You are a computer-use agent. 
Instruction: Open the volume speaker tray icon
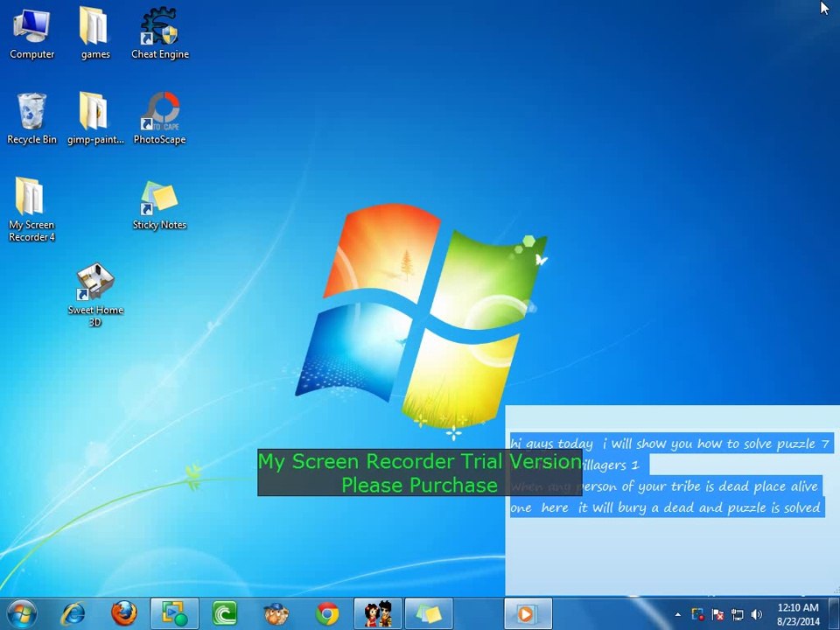click(756, 614)
